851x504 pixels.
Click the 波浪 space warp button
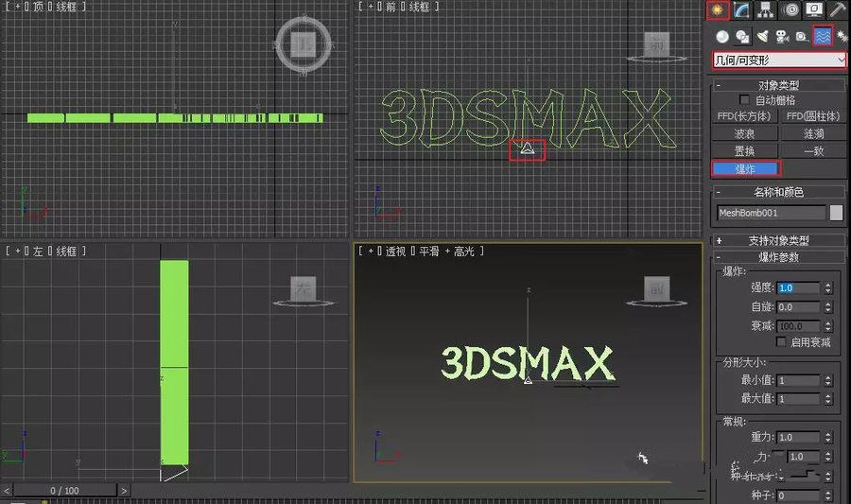click(744, 133)
